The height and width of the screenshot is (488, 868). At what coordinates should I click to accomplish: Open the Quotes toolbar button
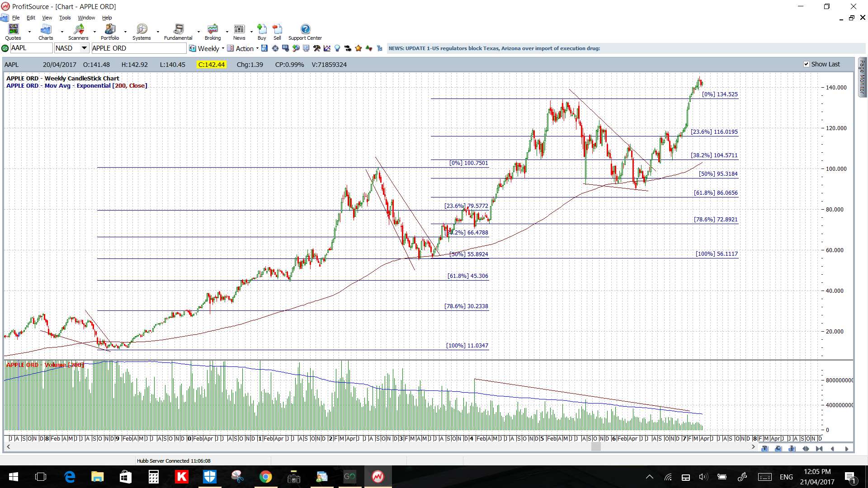[x=13, y=32]
